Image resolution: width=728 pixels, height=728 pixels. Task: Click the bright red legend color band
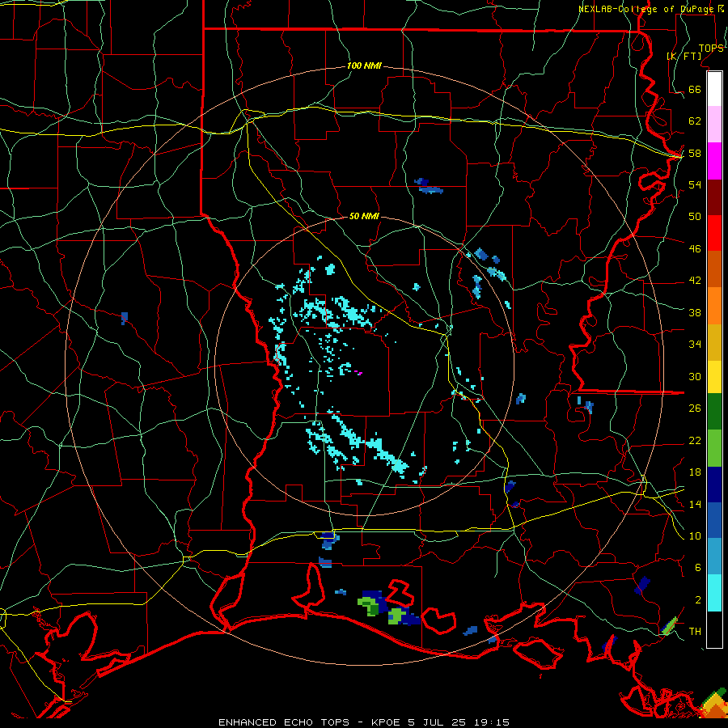point(714,233)
